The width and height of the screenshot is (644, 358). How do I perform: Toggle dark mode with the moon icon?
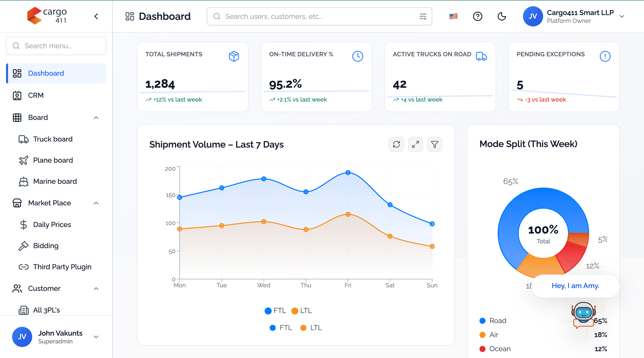[x=502, y=16]
